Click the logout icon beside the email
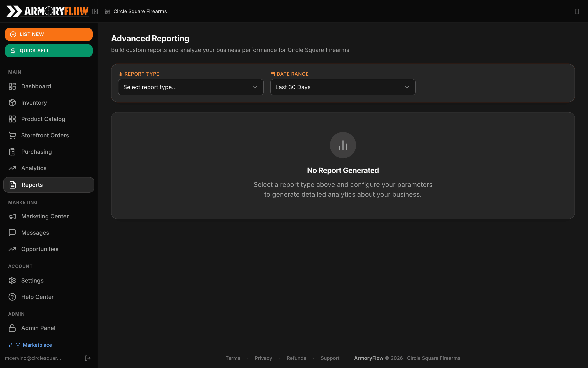This screenshot has width=588, height=368. coord(88,358)
